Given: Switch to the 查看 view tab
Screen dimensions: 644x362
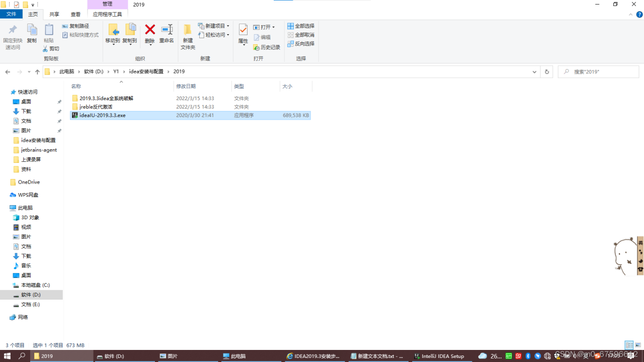Looking at the screenshot, I should pos(75,15).
